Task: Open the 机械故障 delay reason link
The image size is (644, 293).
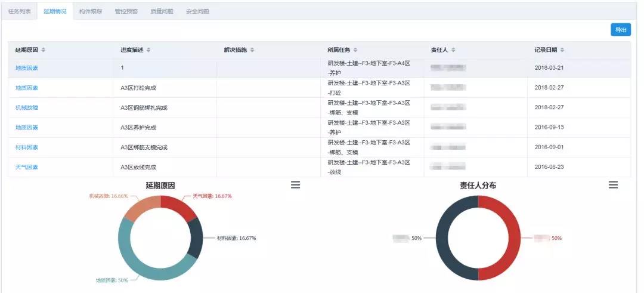Action: (27, 107)
